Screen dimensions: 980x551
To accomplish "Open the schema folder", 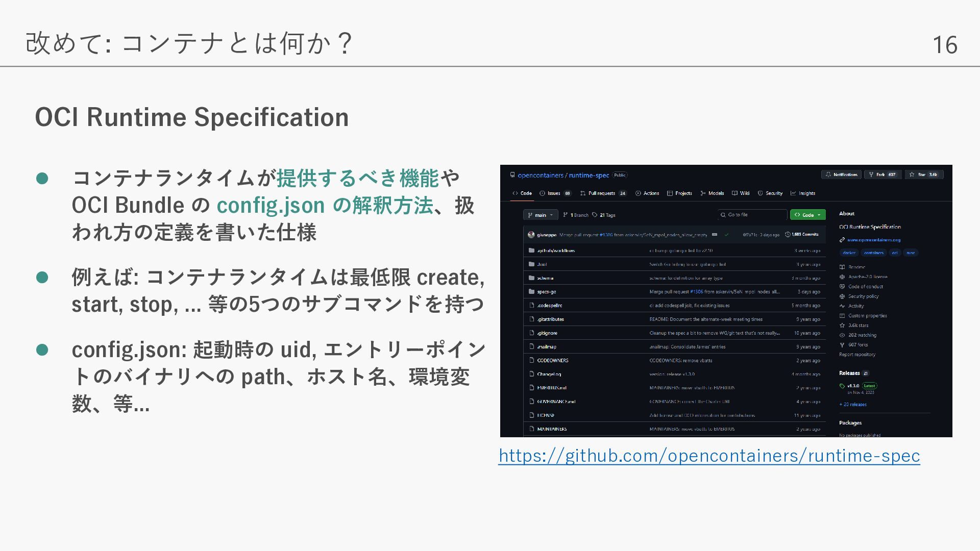I will point(545,278).
